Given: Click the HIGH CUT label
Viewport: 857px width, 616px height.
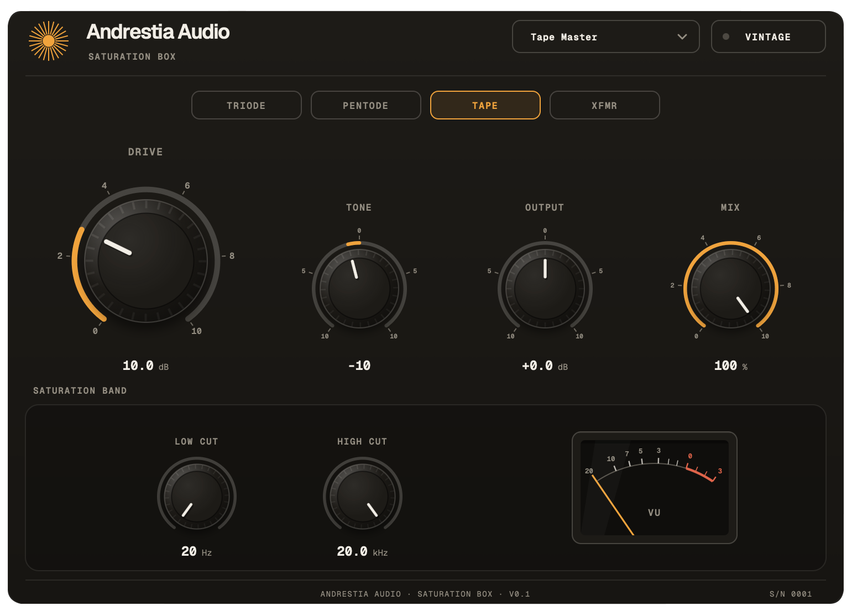Looking at the screenshot, I should (x=362, y=441).
